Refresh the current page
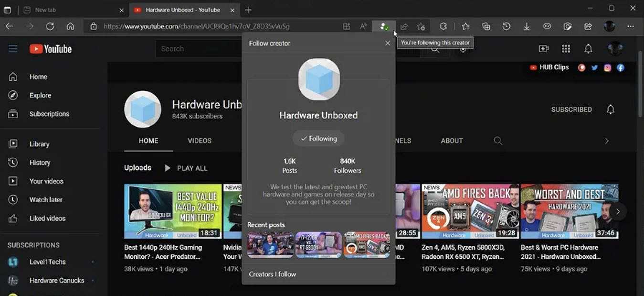 coord(50,27)
